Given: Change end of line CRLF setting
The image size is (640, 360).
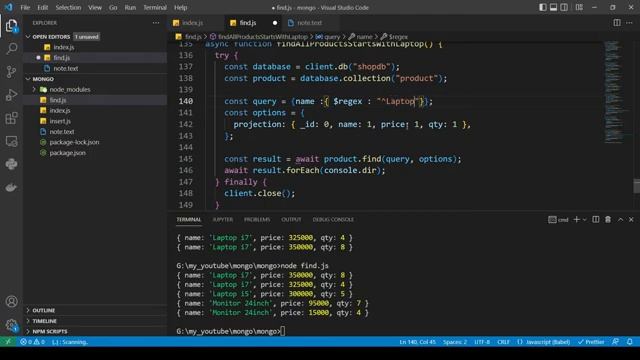Looking at the screenshot, I should click(503, 342).
